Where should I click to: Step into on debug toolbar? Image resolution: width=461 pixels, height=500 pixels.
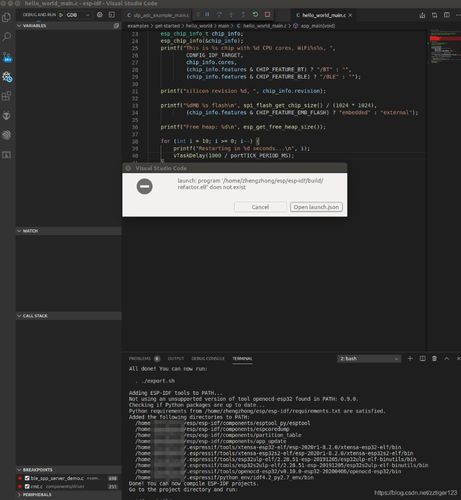[x=231, y=15]
